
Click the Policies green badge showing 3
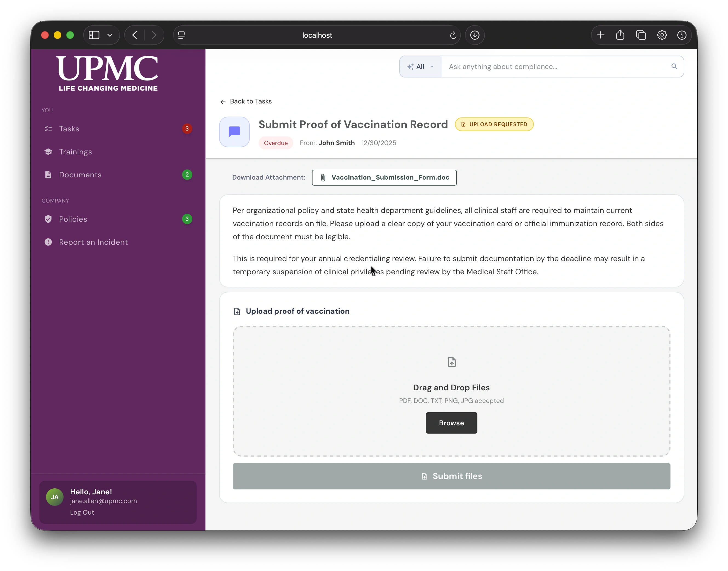point(187,219)
